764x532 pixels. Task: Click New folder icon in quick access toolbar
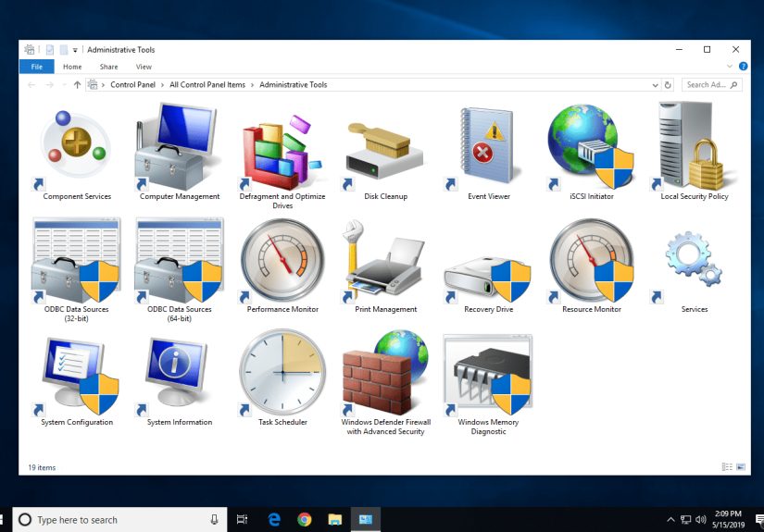click(x=64, y=50)
